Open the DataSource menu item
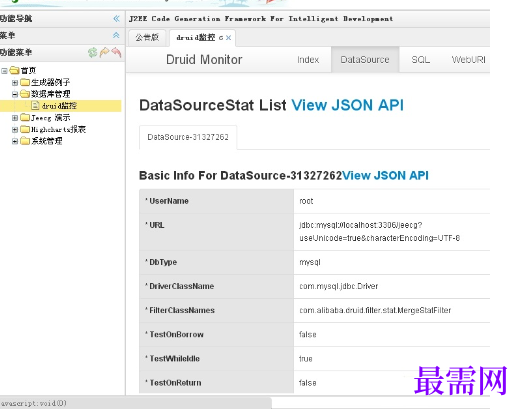Viewport: 526px width, 412px height. pyautogui.click(x=365, y=60)
